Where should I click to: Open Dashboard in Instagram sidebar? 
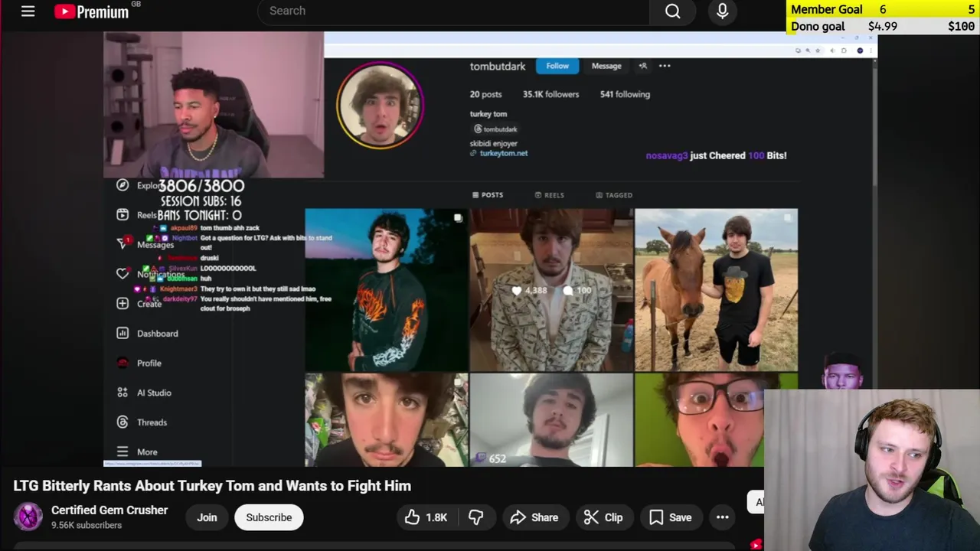pyautogui.click(x=147, y=334)
